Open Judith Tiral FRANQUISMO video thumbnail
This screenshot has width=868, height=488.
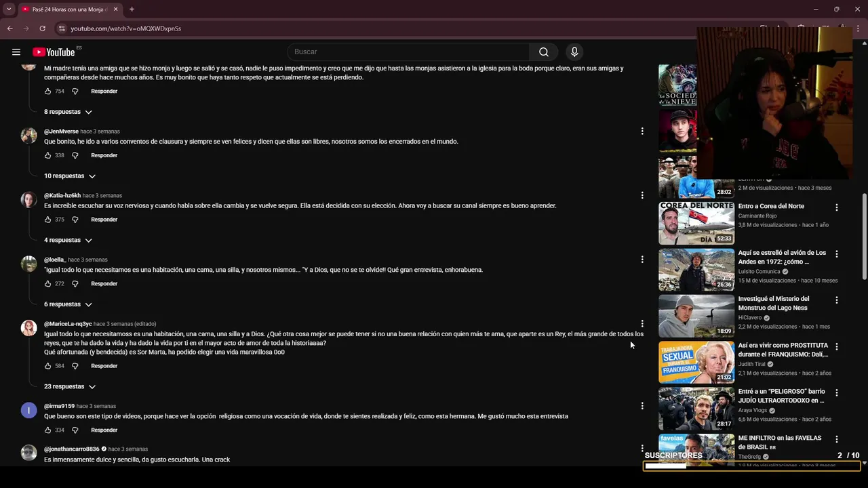(x=696, y=362)
